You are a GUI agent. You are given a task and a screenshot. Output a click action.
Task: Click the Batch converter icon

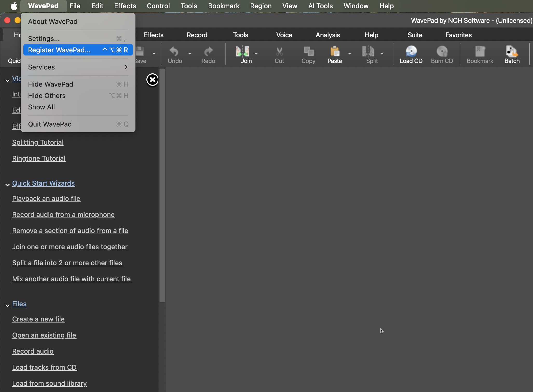pyautogui.click(x=512, y=52)
